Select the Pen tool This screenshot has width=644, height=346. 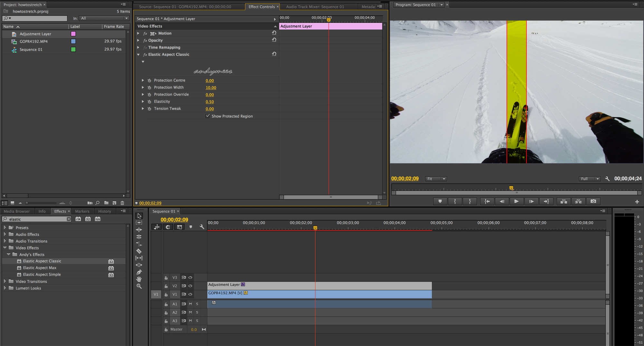pyautogui.click(x=139, y=272)
